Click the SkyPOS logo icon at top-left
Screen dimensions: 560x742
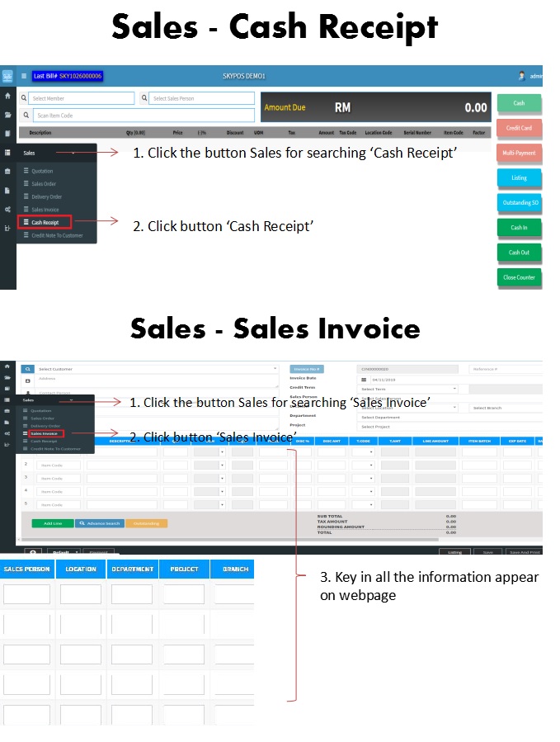coord(7,76)
